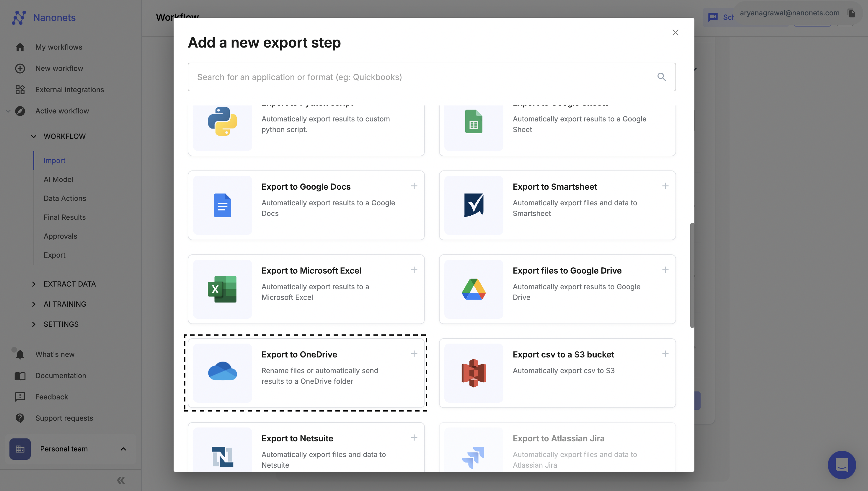868x491 pixels.
Task: Add Export to Microsoft Excel plus
Action: tap(414, 270)
